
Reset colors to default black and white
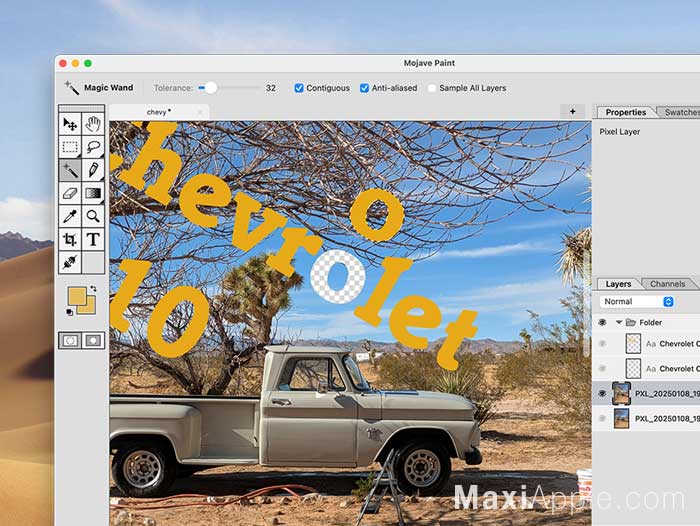(x=70, y=312)
